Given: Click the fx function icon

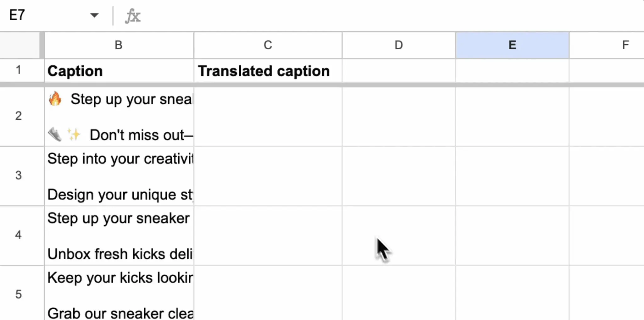Looking at the screenshot, I should pos(133,16).
